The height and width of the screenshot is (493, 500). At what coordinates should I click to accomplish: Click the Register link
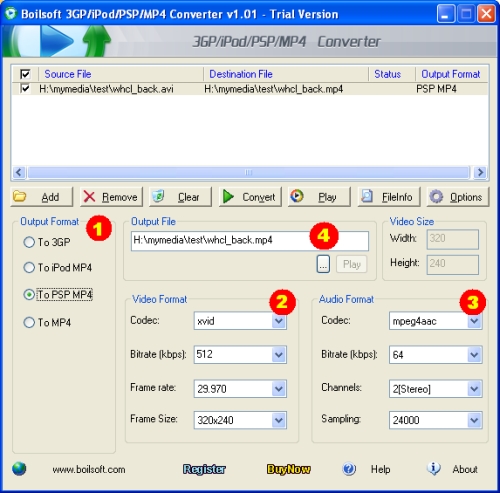204,469
